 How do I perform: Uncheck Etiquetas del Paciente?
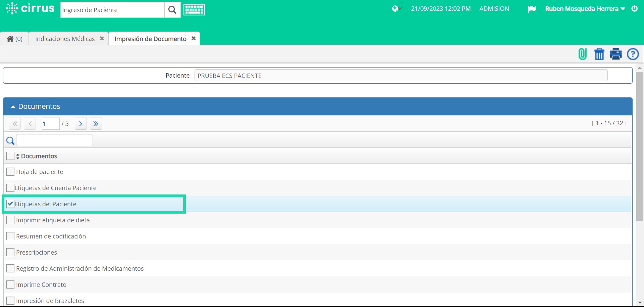pos(10,204)
